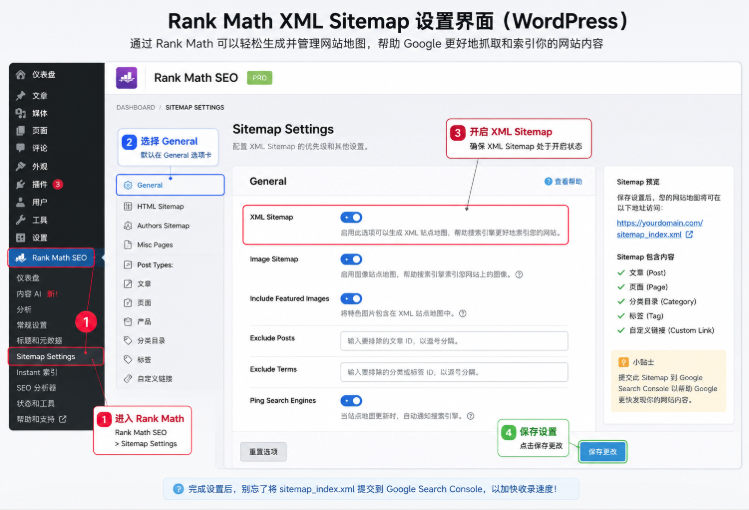Click the Authors Sitemap people icon
Viewport: 749px width, 510px height.
tap(128, 225)
